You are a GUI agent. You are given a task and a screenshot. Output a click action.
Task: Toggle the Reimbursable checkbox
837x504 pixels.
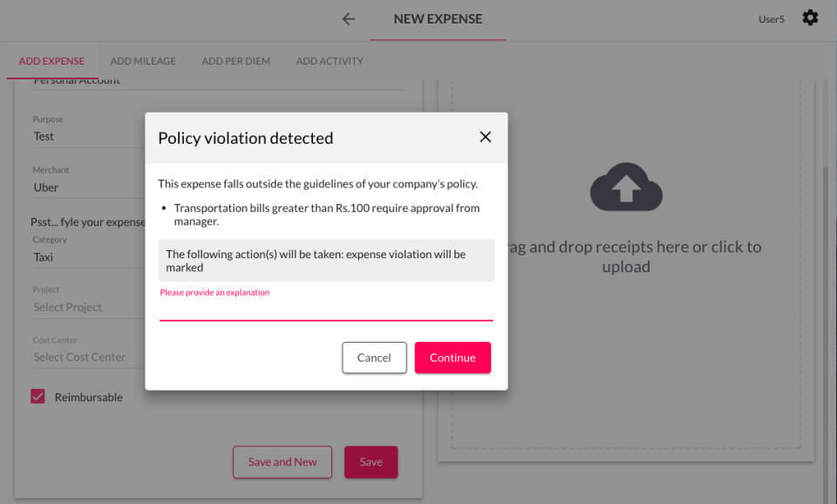click(37, 396)
